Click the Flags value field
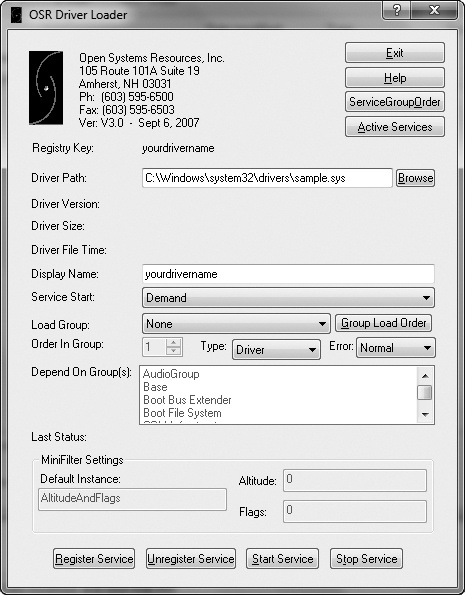 355,511
